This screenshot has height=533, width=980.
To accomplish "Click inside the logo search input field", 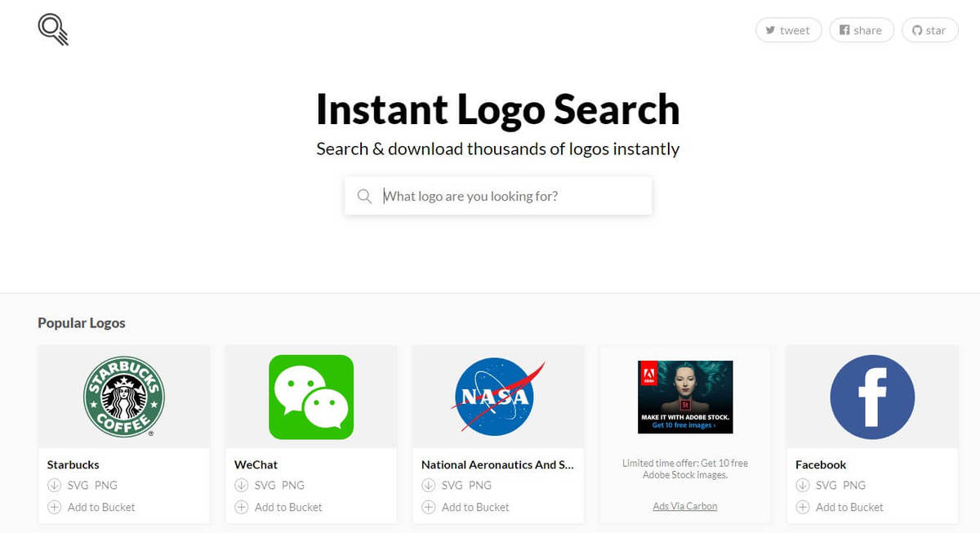I will [498, 196].
